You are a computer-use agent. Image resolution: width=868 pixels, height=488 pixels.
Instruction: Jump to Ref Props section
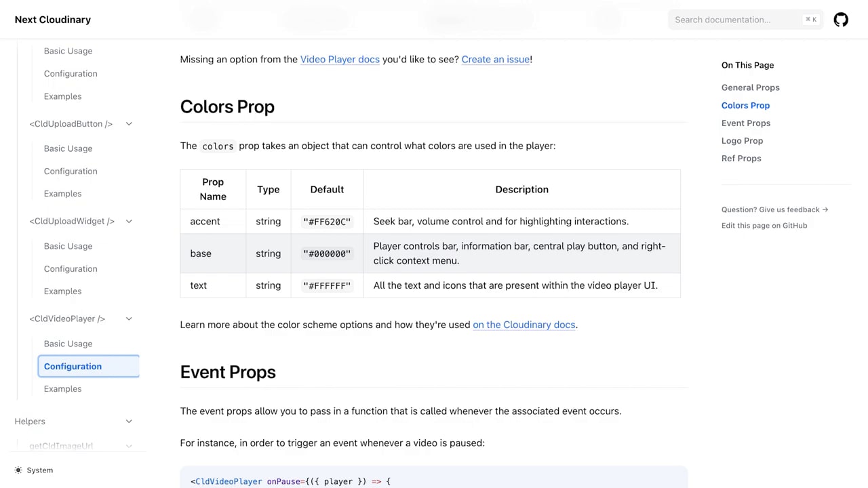point(741,158)
